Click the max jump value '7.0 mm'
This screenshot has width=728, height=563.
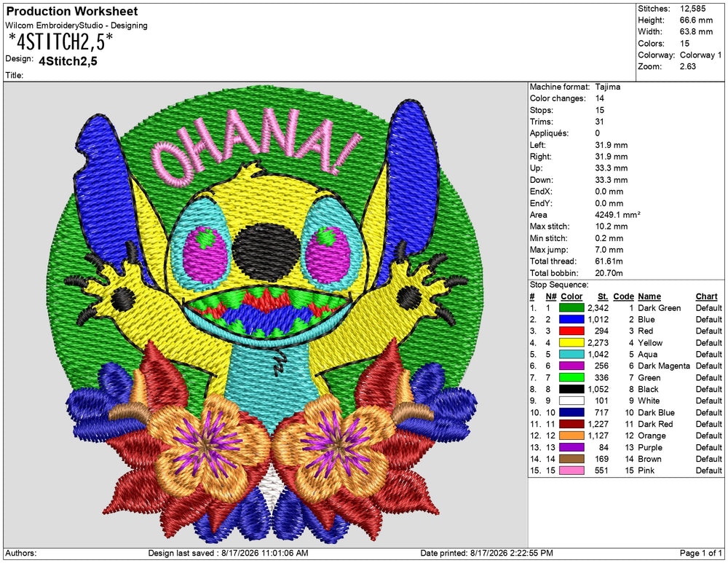pyautogui.click(x=609, y=249)
